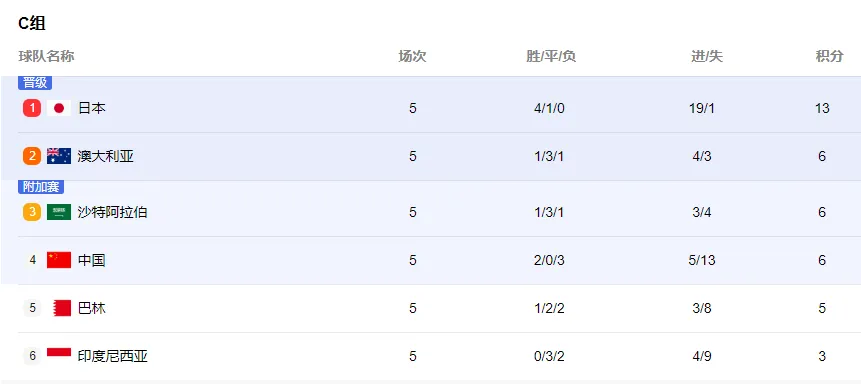Click the C组 group heading

point(32,23)
